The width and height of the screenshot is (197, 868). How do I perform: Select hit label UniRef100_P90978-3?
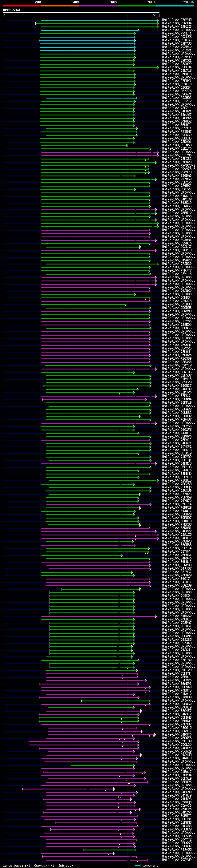pyautogui.click(x=179, y=169)
